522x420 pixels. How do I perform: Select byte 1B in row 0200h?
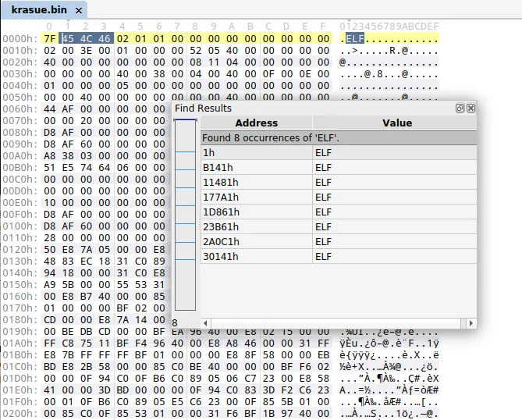click(x=268, y=414)
